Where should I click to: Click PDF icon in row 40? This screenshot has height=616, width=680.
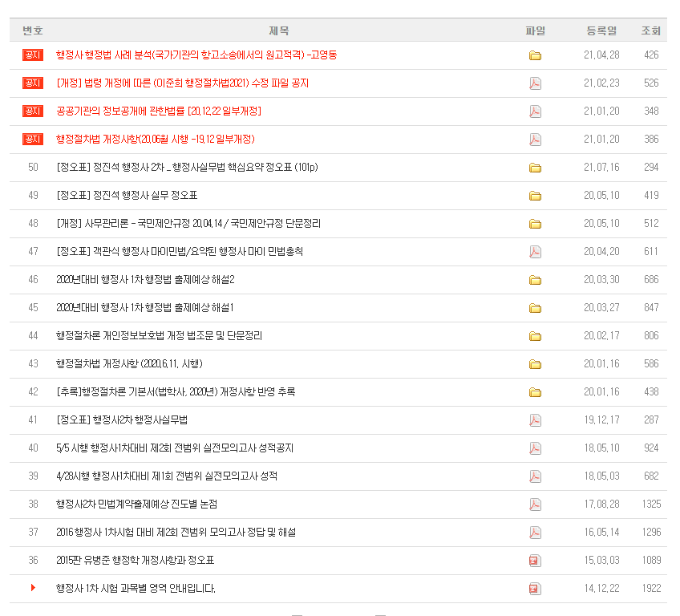click(x=535, y=448)
